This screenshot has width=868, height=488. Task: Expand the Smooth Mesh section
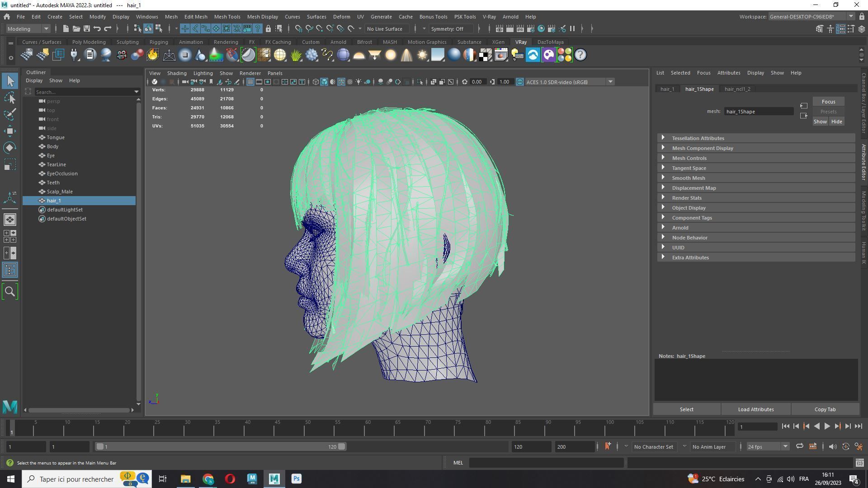tap(756, 178)
